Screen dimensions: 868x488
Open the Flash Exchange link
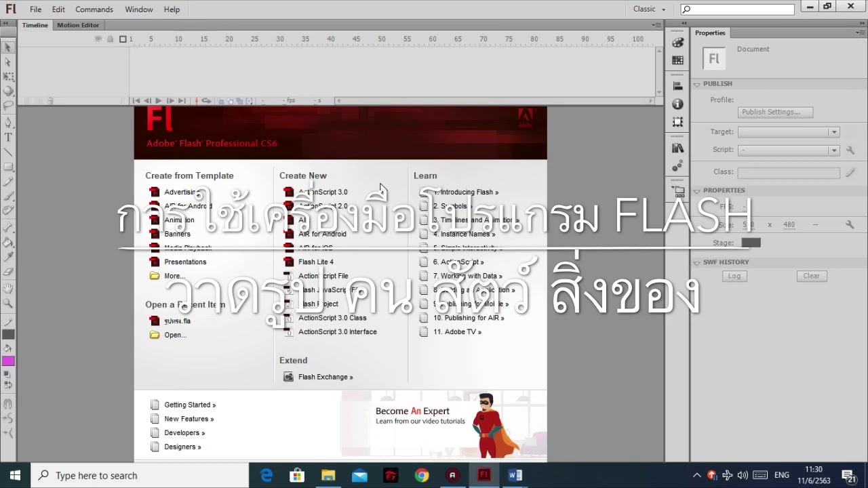325,377
